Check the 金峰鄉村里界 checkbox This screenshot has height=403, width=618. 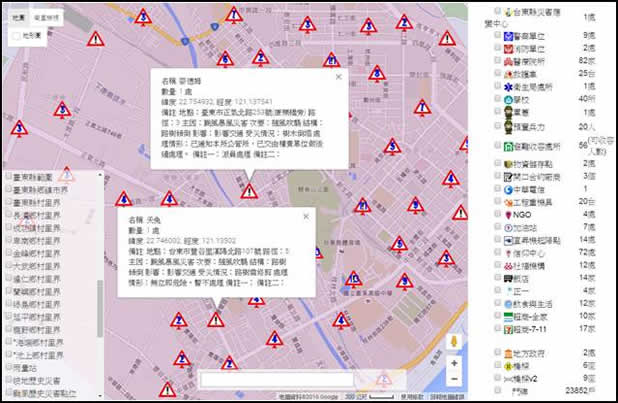(x=8, y=253)
